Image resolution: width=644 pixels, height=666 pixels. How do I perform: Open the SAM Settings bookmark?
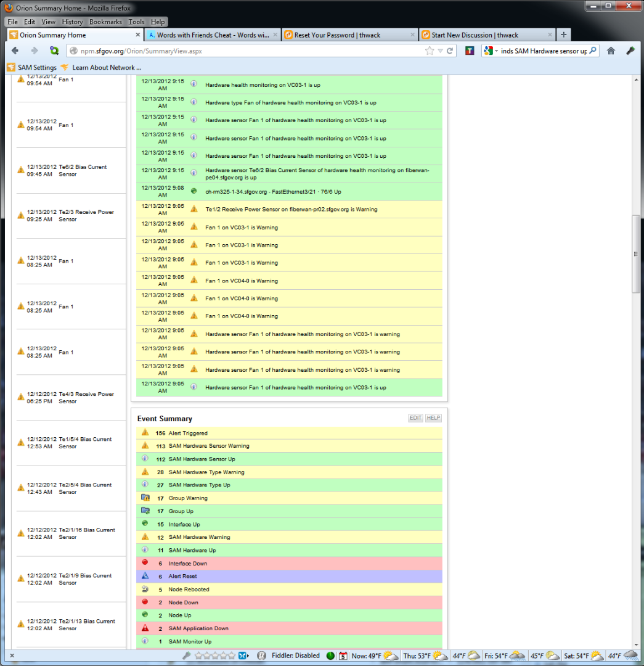(32, 67)
